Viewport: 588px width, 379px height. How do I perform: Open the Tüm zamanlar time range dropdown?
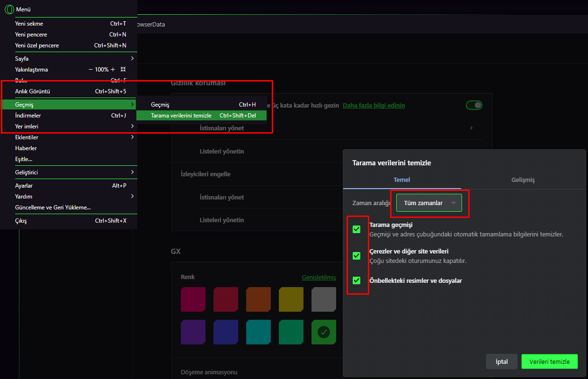428,202
